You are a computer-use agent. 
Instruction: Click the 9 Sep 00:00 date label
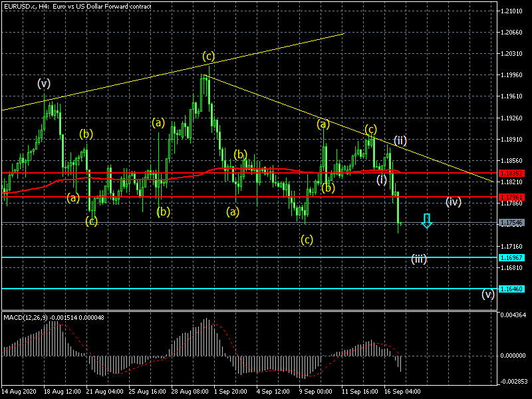point(315,392)
